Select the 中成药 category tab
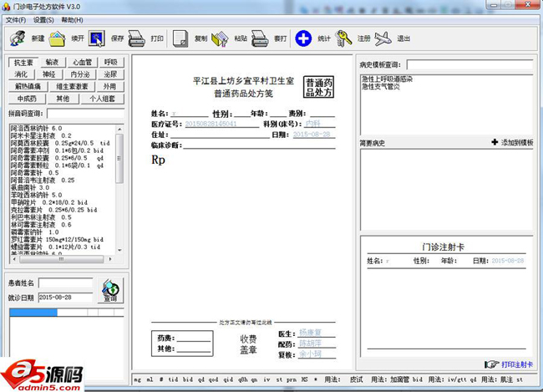 (23, 98)
